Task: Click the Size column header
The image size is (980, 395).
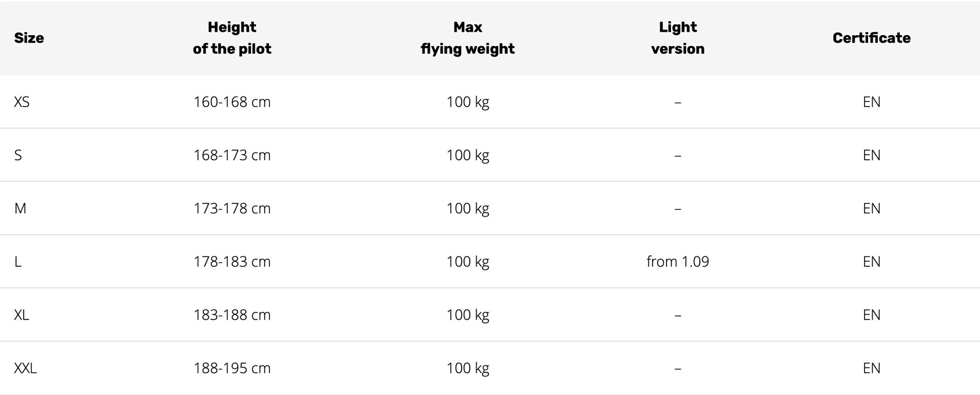Action: (29, 38)
